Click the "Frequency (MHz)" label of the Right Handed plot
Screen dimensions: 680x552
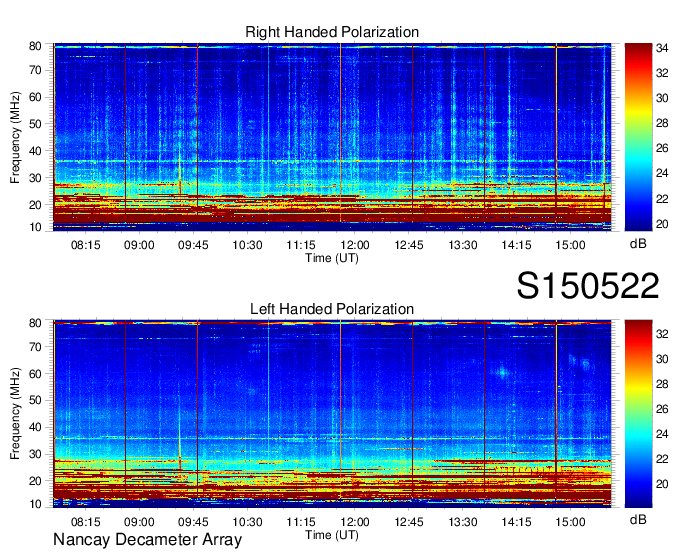pos(15,137)
